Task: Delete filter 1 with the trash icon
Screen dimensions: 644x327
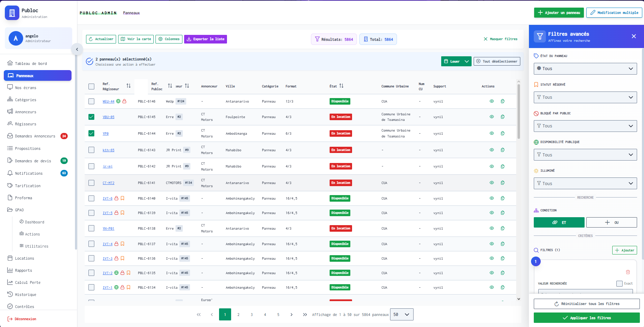Action: click(x=628, y=272)
